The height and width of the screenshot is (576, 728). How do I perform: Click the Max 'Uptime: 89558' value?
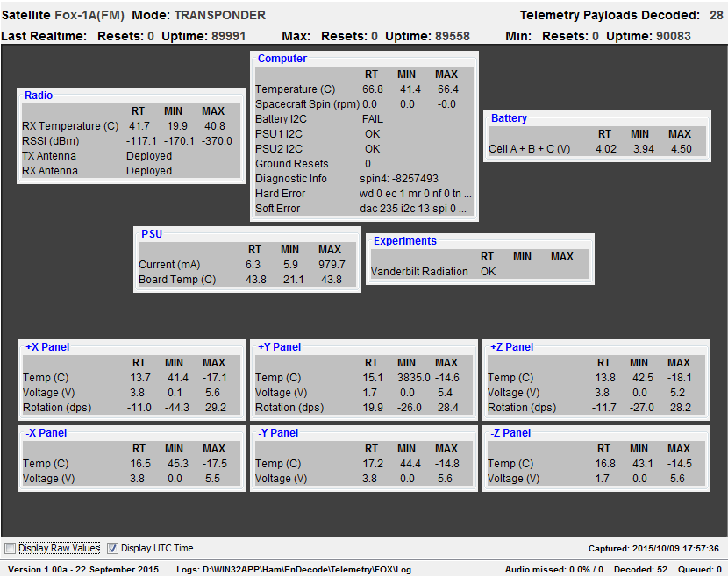point(428,36)
